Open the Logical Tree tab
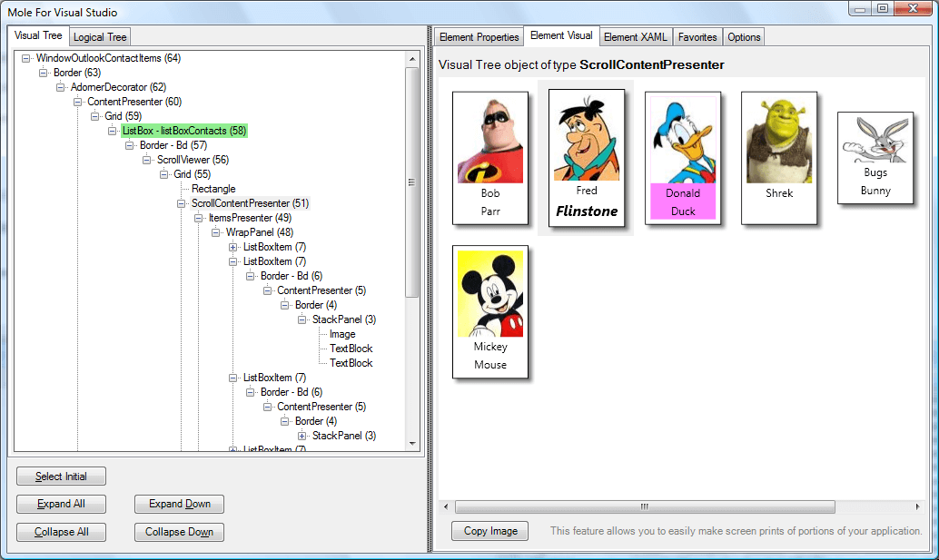 (x=100, y=37)
